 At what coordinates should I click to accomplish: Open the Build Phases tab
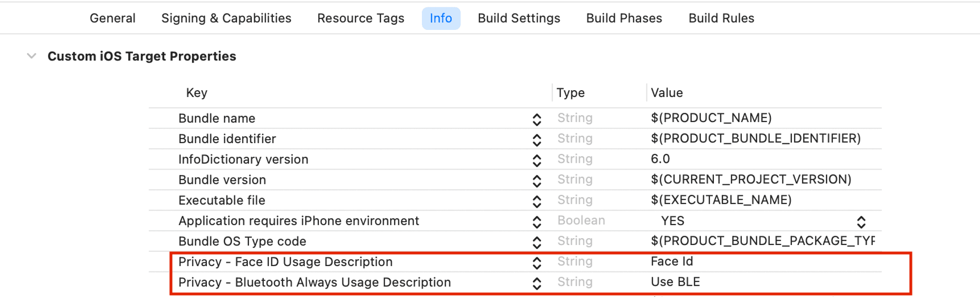pyautogui.click(x=623, y=18)
